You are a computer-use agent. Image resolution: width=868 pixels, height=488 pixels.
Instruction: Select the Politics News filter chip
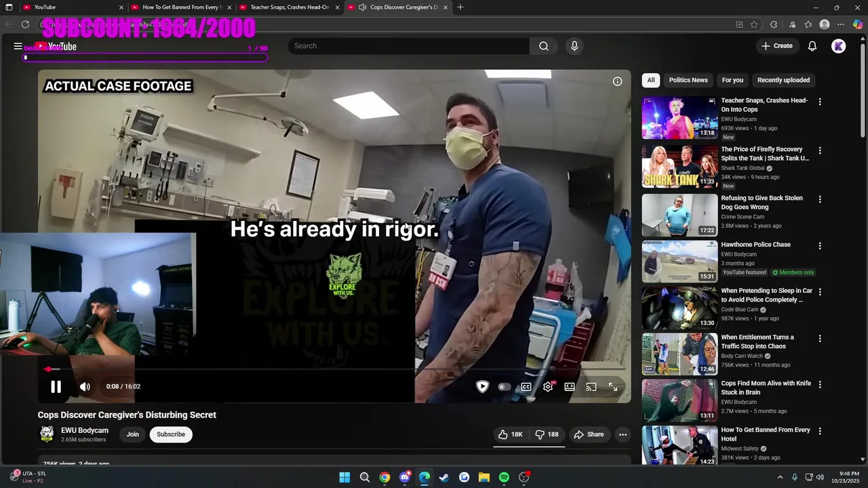point(688,80)
